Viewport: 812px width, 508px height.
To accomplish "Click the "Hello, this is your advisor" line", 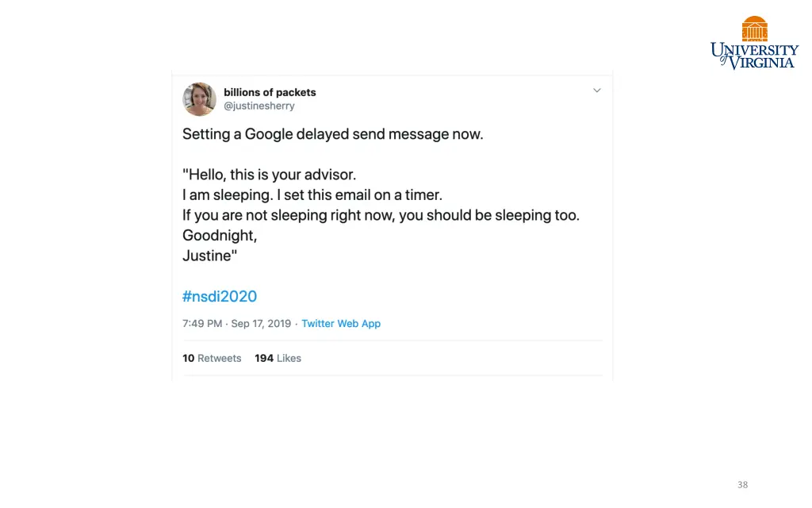I will [x=270, y=175].
